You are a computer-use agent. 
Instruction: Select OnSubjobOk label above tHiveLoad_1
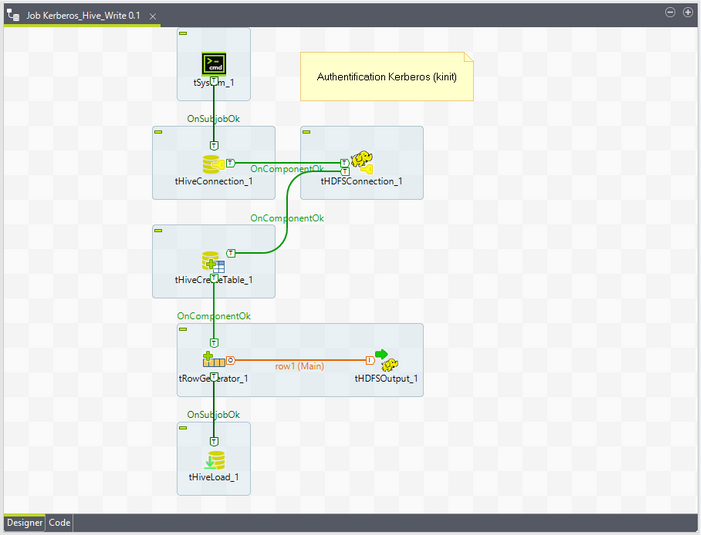213,415
